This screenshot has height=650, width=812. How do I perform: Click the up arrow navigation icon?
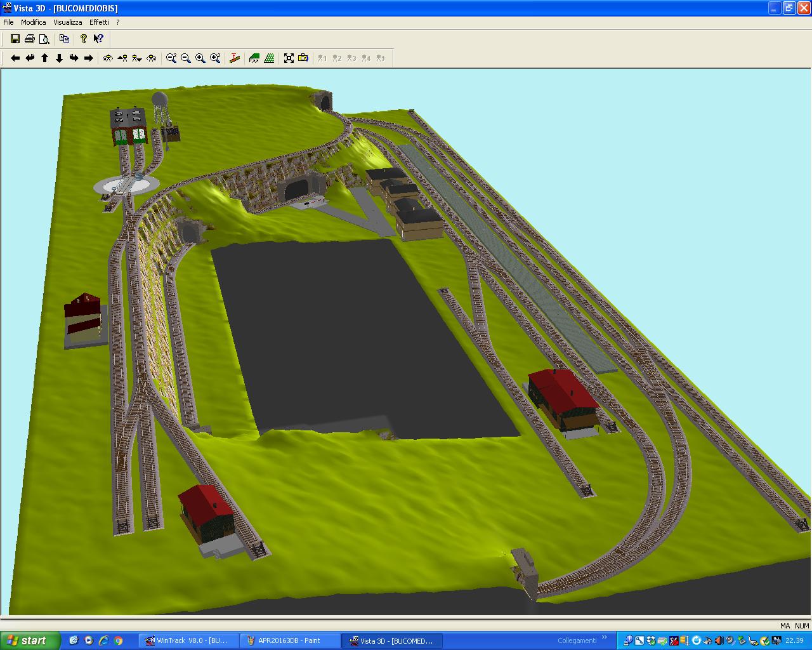coord(44,58)
